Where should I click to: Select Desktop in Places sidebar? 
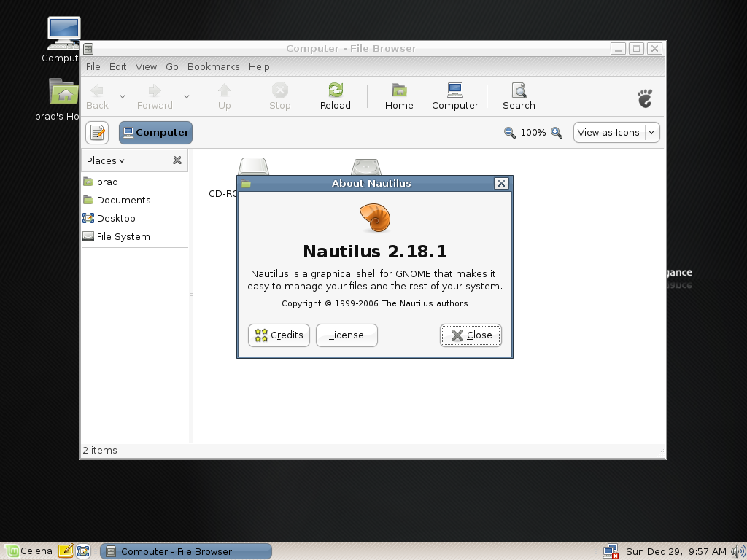135,218
